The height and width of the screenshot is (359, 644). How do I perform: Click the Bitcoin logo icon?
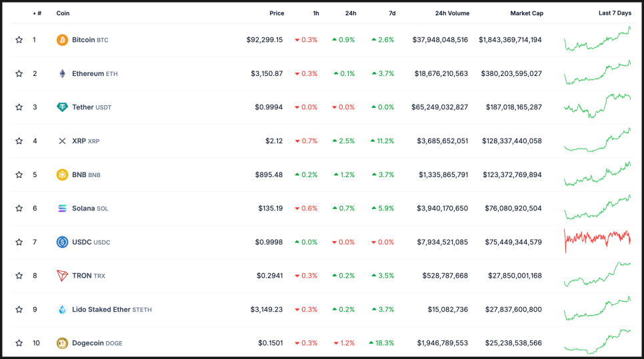click(62, 40)
